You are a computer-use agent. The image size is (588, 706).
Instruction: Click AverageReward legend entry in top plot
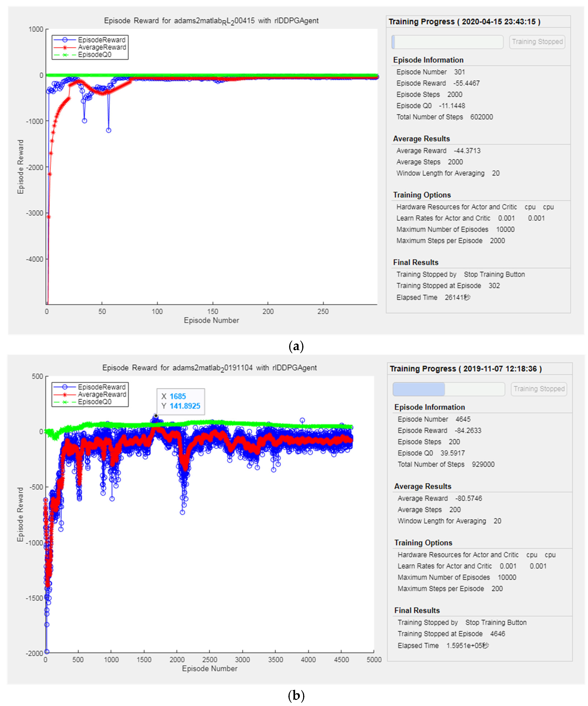pyautogui.click(x=102, y=47)
